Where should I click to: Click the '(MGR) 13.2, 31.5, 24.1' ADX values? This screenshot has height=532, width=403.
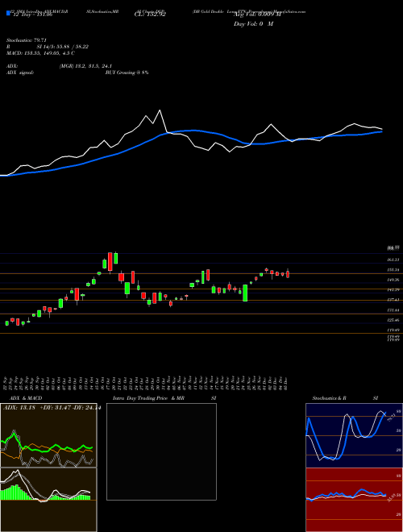85,66
